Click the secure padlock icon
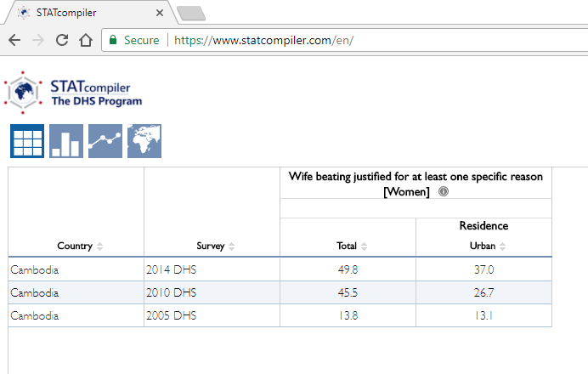The height and width of the screenshot is (374, 588). pyautogui.click(x=113, y=40)
